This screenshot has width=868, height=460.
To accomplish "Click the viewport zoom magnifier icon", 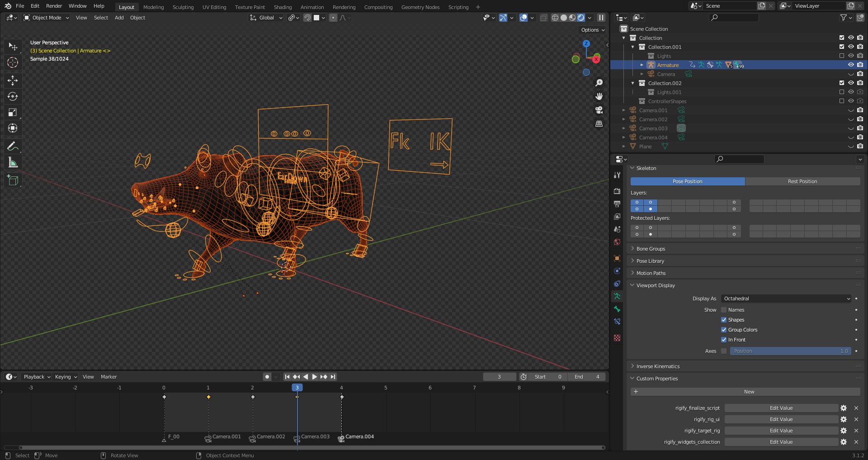I will click(599, 83).
